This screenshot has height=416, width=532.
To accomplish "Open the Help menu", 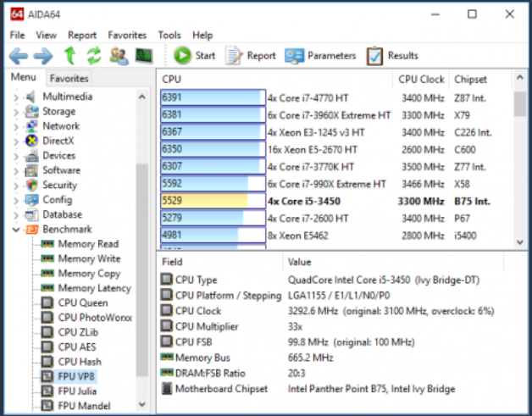I will point(202,35).
